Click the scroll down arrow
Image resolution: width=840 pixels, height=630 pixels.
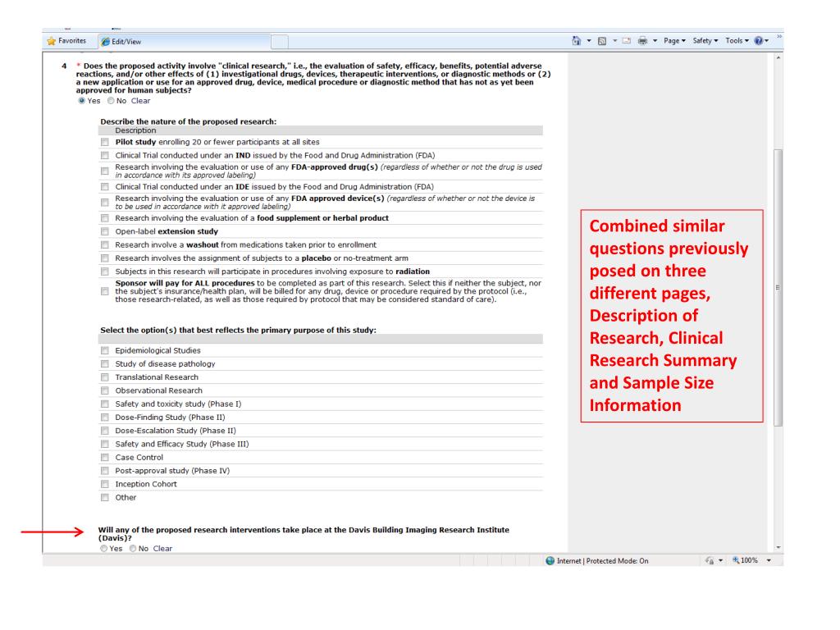point(778,547)
